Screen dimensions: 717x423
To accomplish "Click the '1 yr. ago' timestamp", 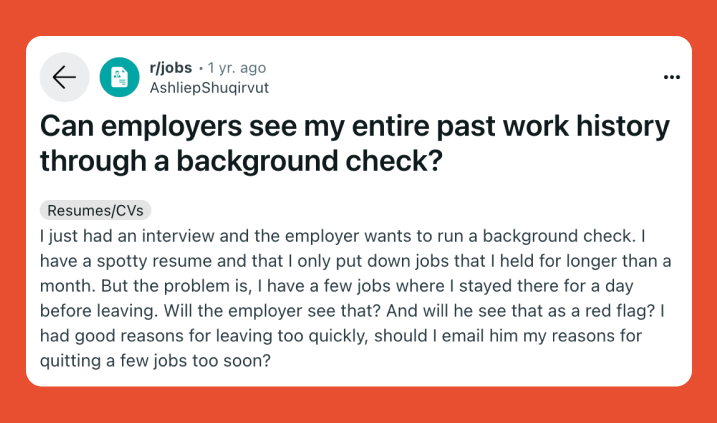I will click(x=236, y=68).
